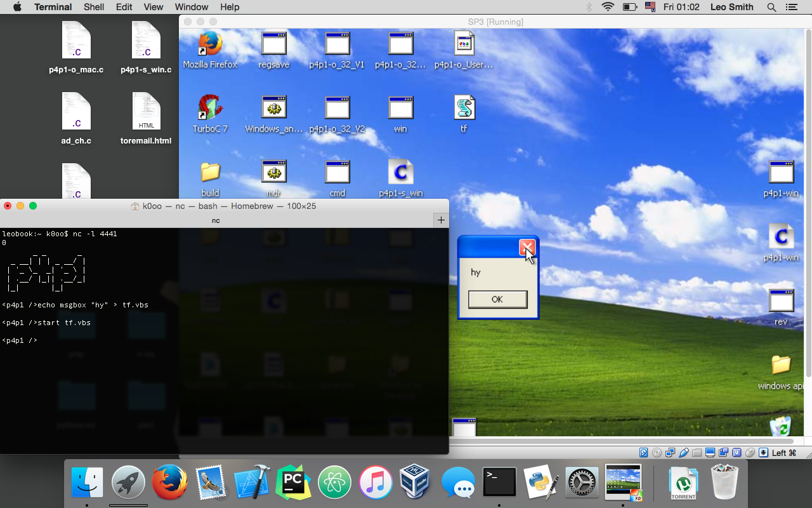Open iTunes from the Dock
The height and width of the screenshot is (508, 812).
coord(376,483)
